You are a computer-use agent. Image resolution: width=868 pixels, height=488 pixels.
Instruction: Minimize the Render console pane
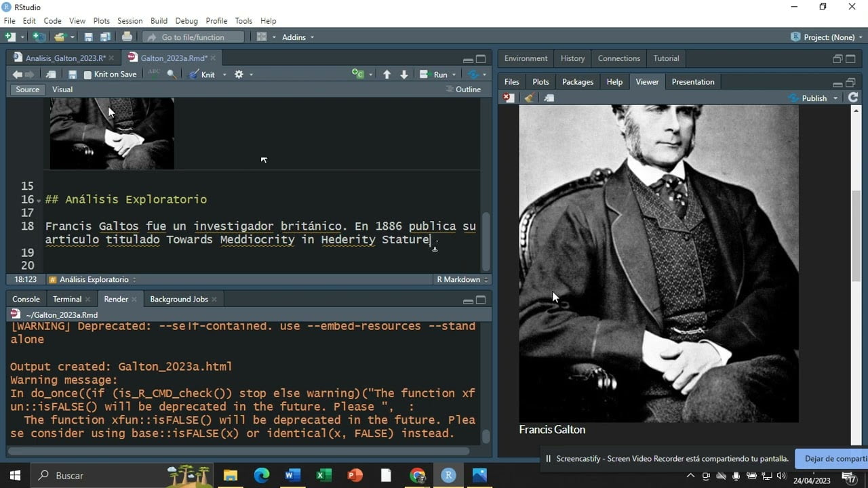tap(468, 300)
